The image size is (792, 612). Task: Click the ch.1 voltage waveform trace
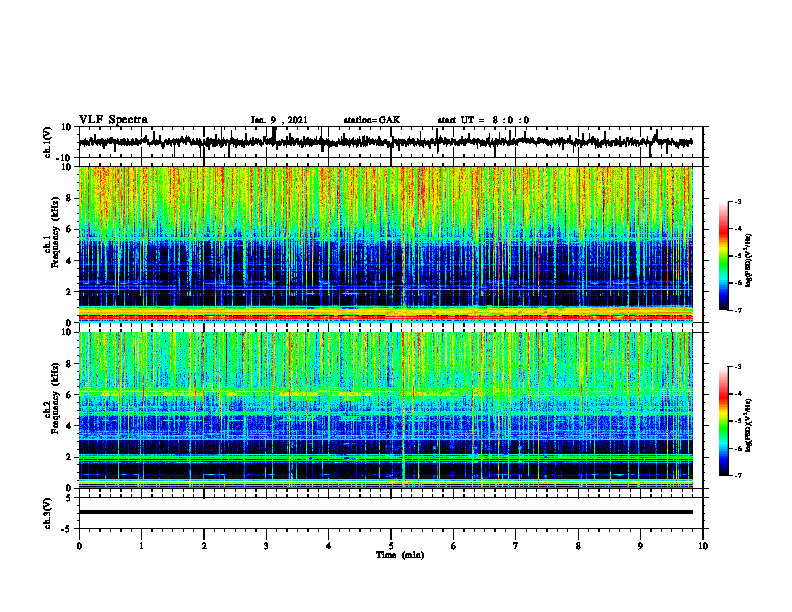tap(385, 142)
